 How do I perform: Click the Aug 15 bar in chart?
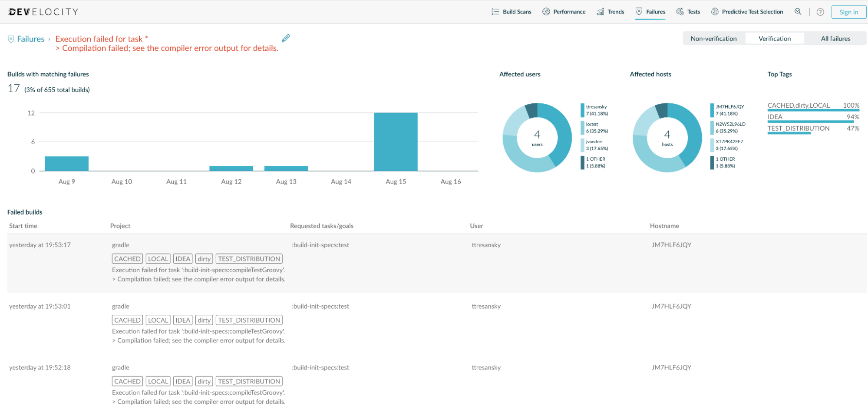click(396, 142)
